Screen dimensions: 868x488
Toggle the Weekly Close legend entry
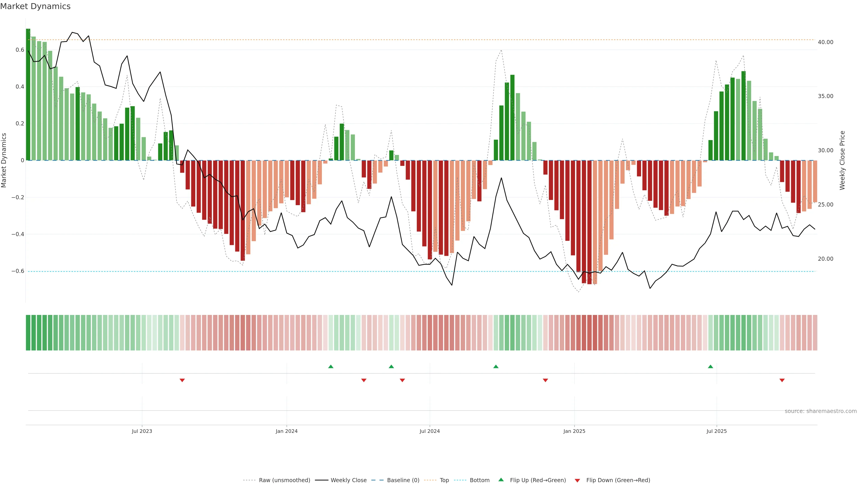(348, 480)
